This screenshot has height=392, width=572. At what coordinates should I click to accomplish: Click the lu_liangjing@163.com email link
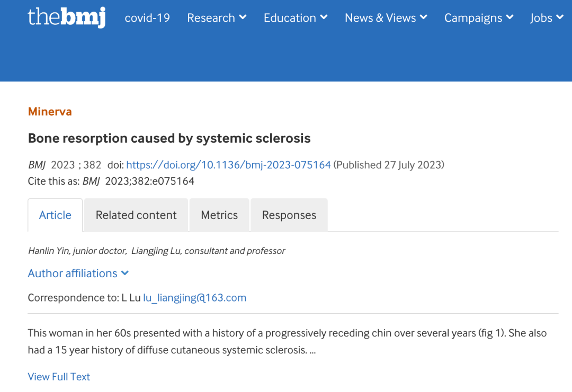click(194, 298)
